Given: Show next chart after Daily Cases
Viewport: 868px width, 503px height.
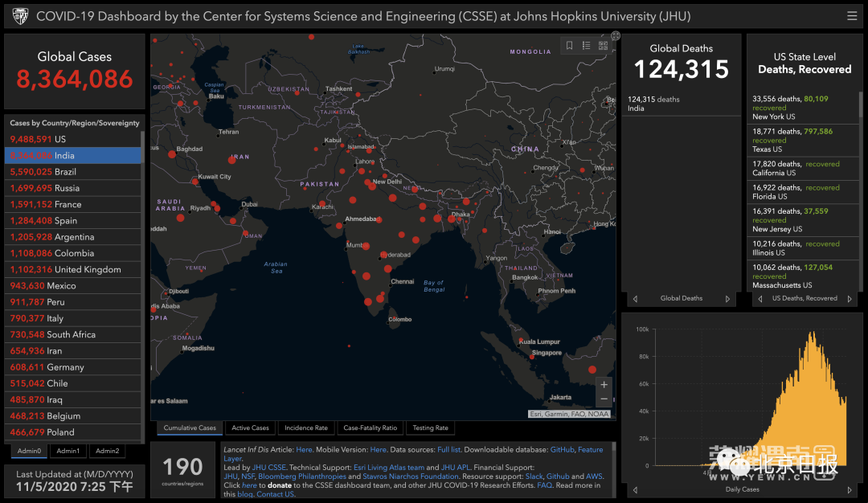Looking at the screenshot, I should click(x=850, y=489).
